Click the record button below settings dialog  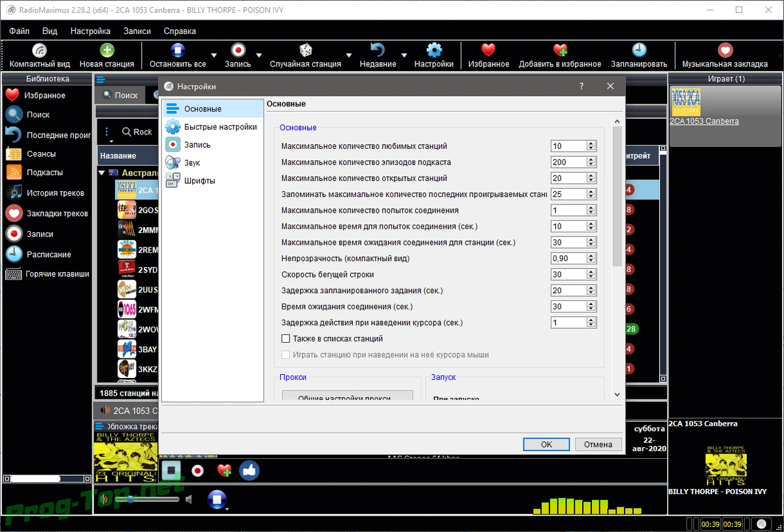point(197,470)
